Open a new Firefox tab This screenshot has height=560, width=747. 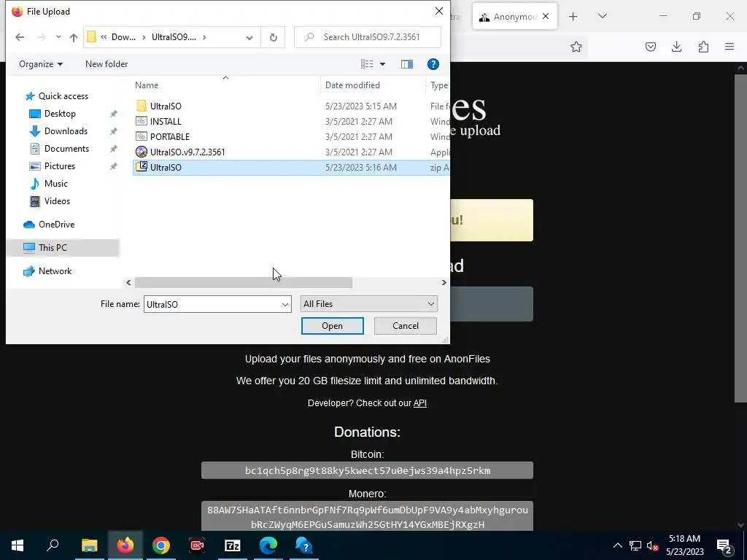573,17
